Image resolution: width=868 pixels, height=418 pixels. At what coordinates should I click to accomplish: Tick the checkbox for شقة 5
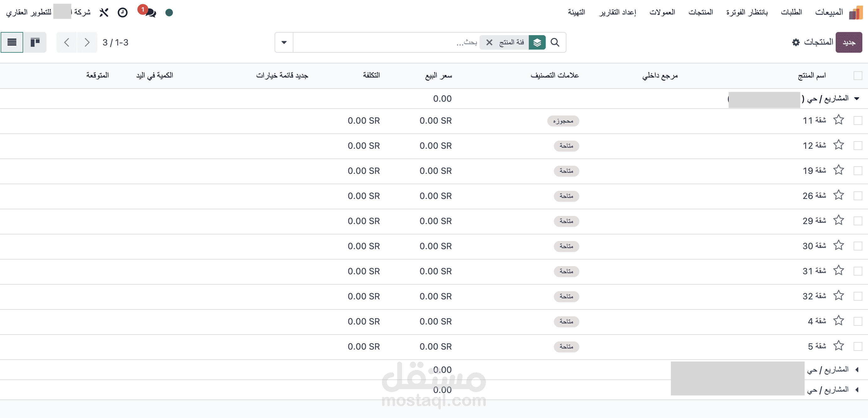coord(858,346)
